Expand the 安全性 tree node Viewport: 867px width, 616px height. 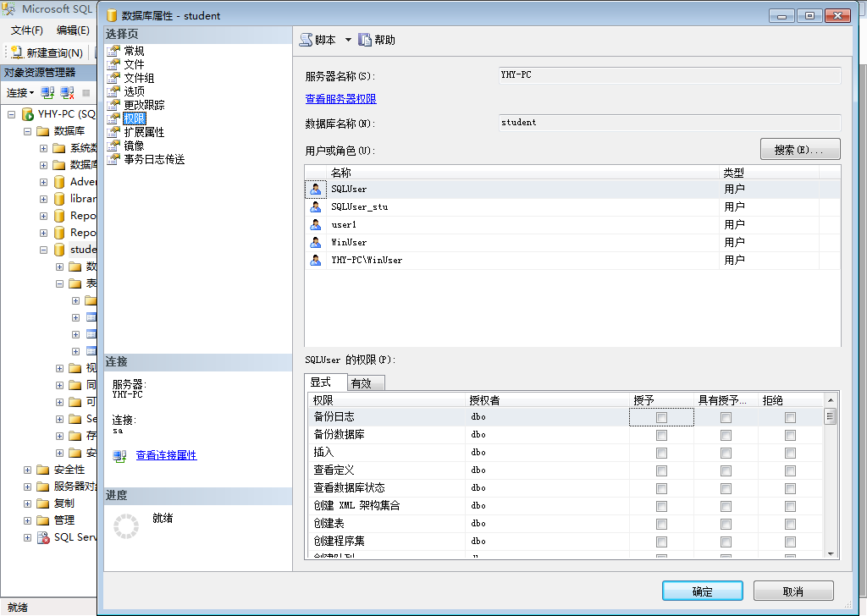tap(27, 470)
